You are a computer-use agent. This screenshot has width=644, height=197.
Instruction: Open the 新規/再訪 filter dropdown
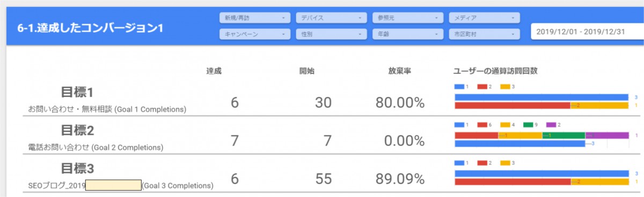click(x=254, y=18)
